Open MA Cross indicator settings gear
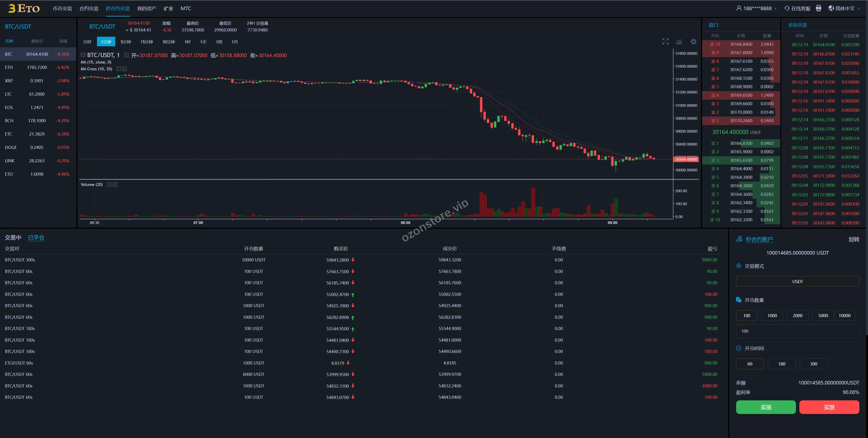This screenshot has height=438, width=868. pos(118,69)
